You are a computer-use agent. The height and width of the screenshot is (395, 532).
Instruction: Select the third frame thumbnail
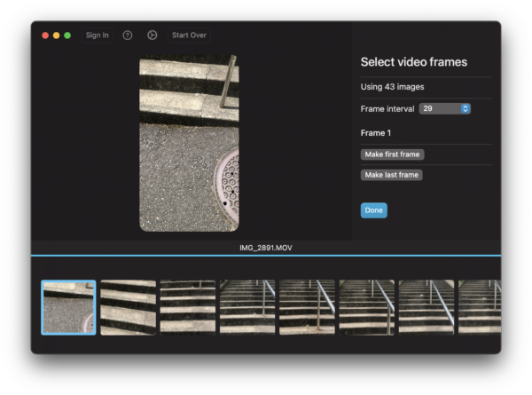pyautogui.click(x=188, y=307)
